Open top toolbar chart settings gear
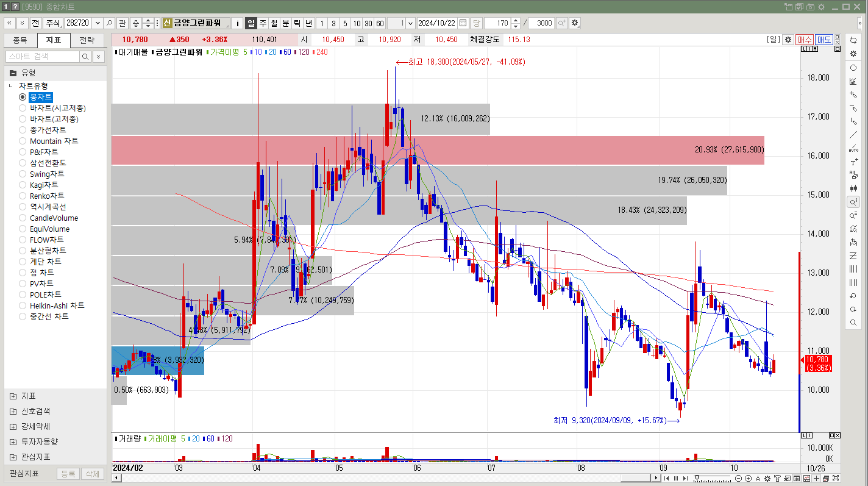The image size is (868, 486). tap(575, 23)
